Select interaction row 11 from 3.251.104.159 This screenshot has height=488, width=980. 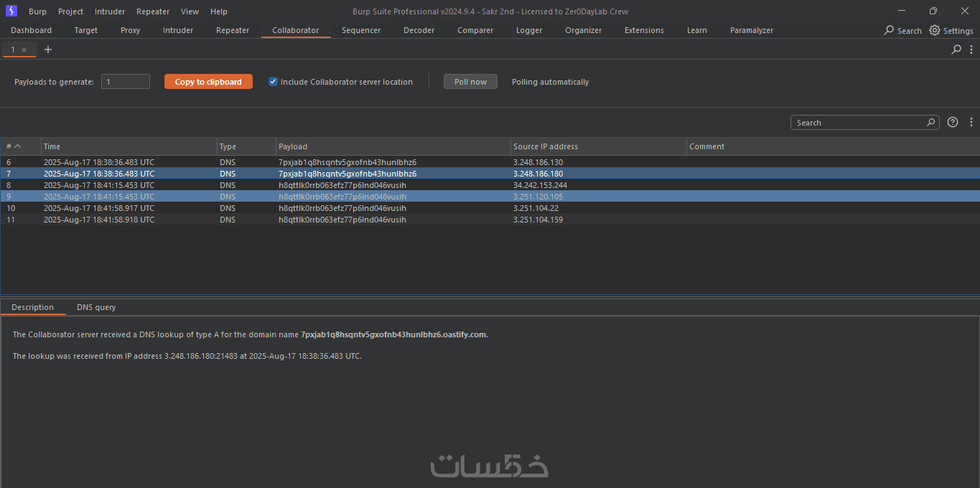click(490, 220)
